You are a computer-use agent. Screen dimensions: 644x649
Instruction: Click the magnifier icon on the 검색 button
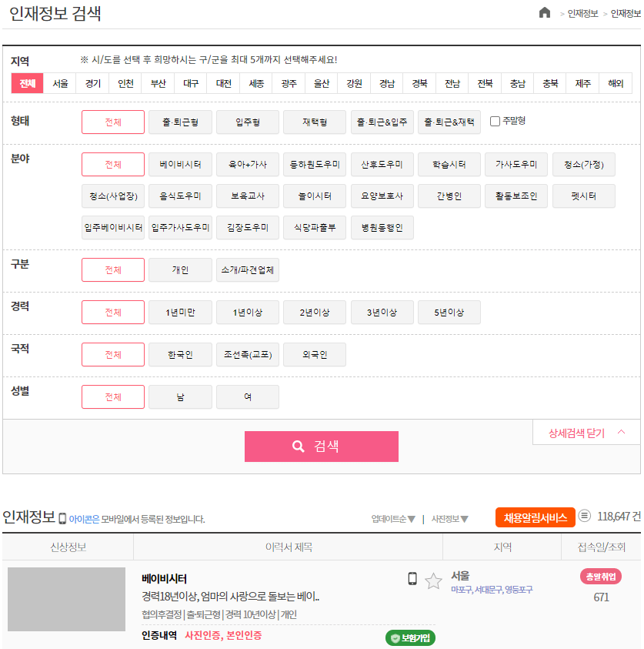tap(299, 447)
